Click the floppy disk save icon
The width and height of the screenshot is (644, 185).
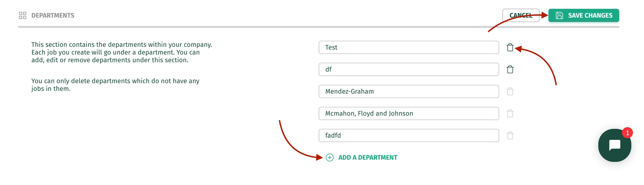click(x=559, y=15)
